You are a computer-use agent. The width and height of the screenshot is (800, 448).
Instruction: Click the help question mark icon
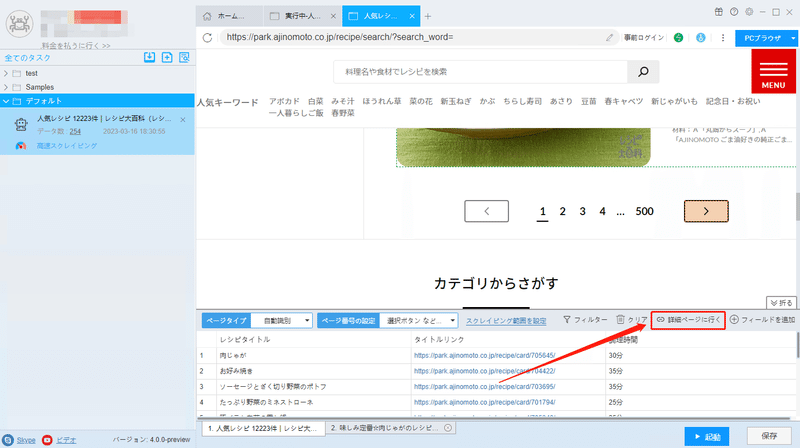(x=734, y=12)
